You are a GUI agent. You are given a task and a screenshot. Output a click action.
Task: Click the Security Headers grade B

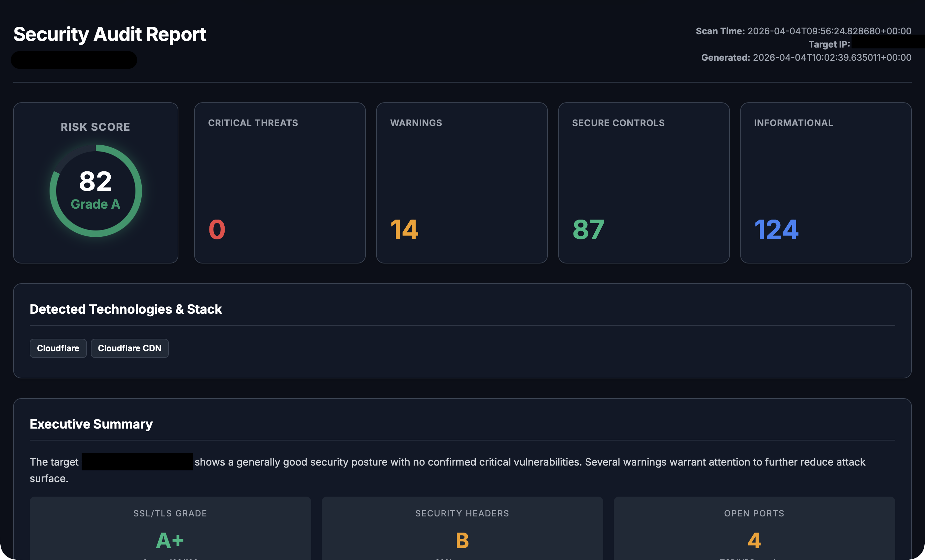[x=462, y=541]
